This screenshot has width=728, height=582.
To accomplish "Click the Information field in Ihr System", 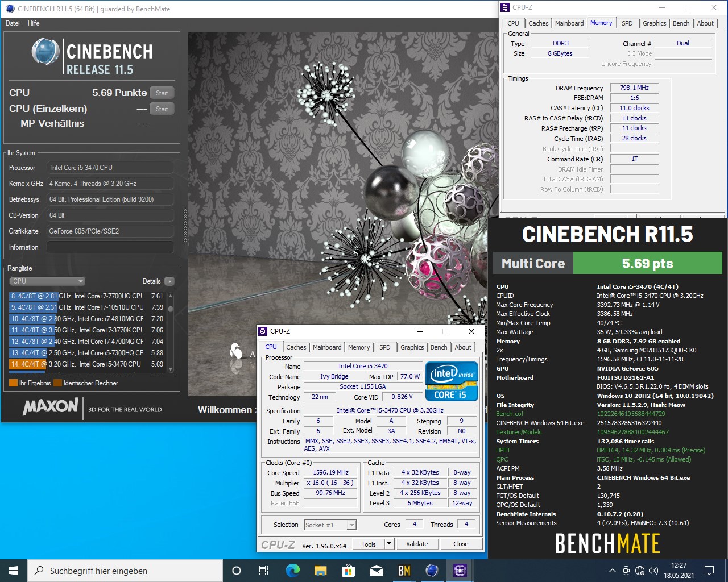I will (110, 247).
